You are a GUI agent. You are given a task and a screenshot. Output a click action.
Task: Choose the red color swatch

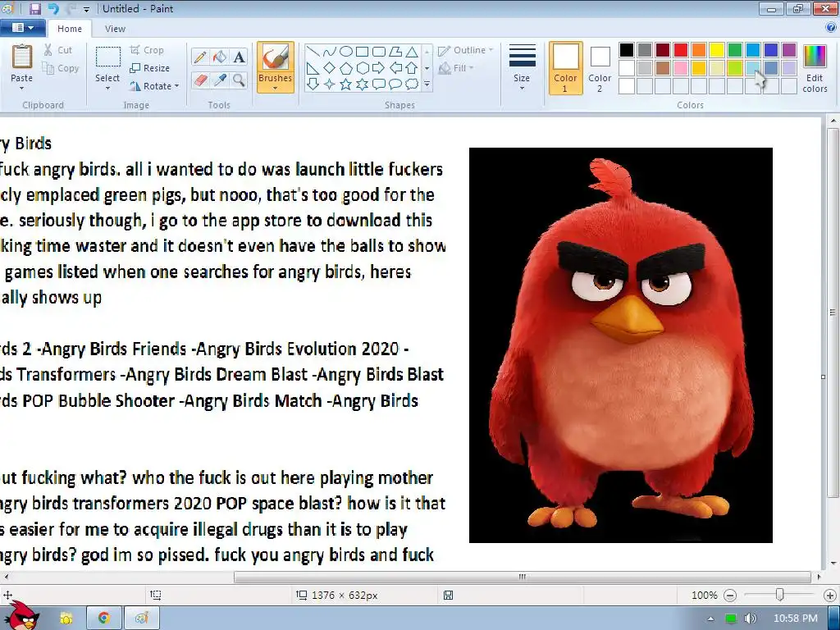681,50
